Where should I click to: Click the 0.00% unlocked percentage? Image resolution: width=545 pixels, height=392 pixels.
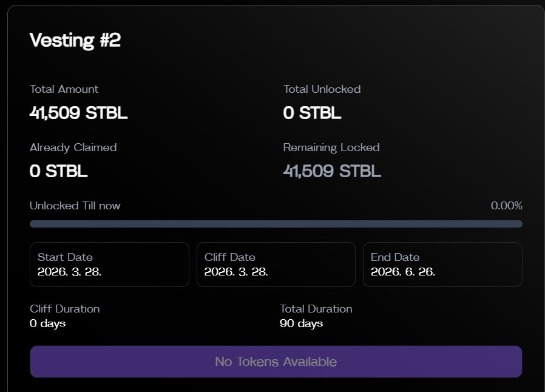coord(506,206)
